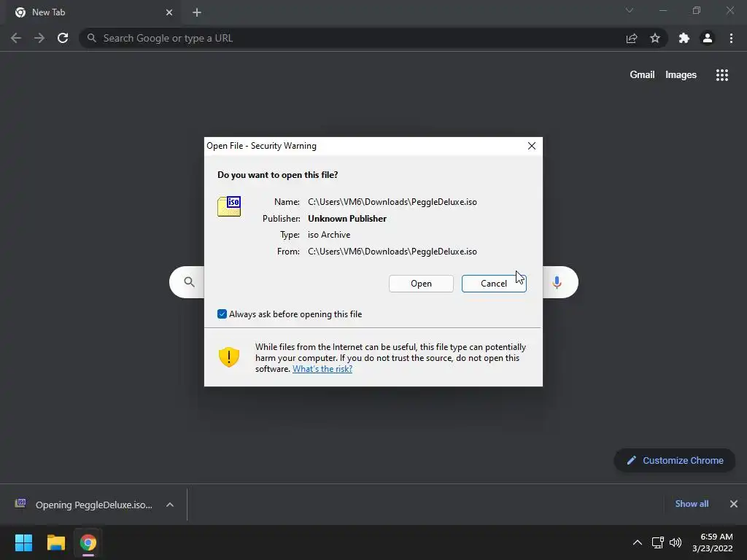Viewport: 747px width, 560px height.
Task: Click the Do you want to open this file? heading
Action: (x=278, y=175)
